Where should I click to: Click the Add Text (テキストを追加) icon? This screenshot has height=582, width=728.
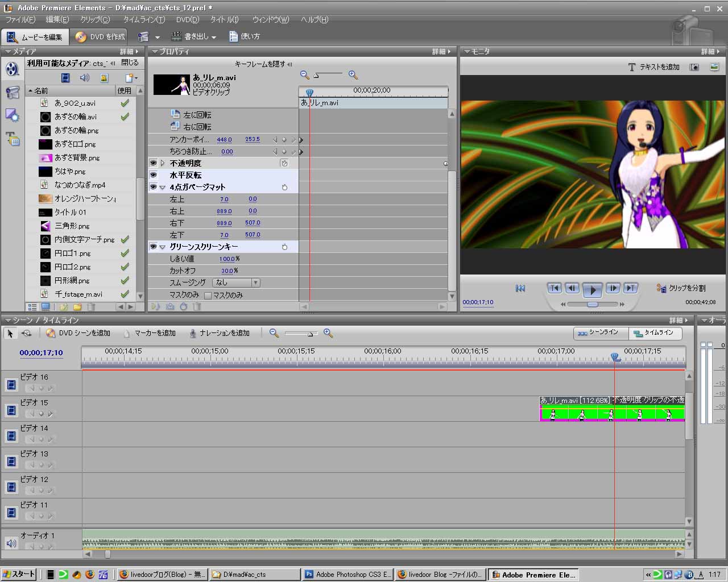[x=631, y=67]
